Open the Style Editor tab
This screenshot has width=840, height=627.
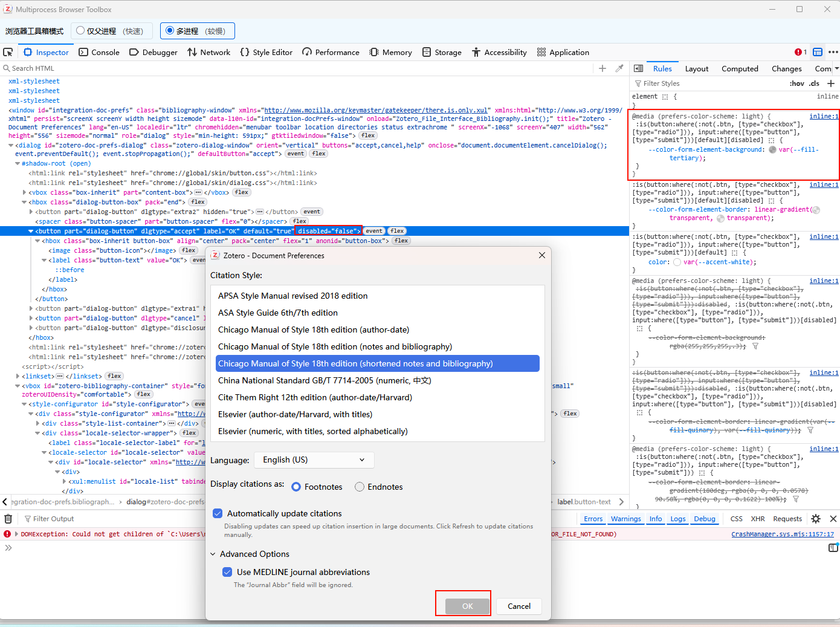(267, 53)
